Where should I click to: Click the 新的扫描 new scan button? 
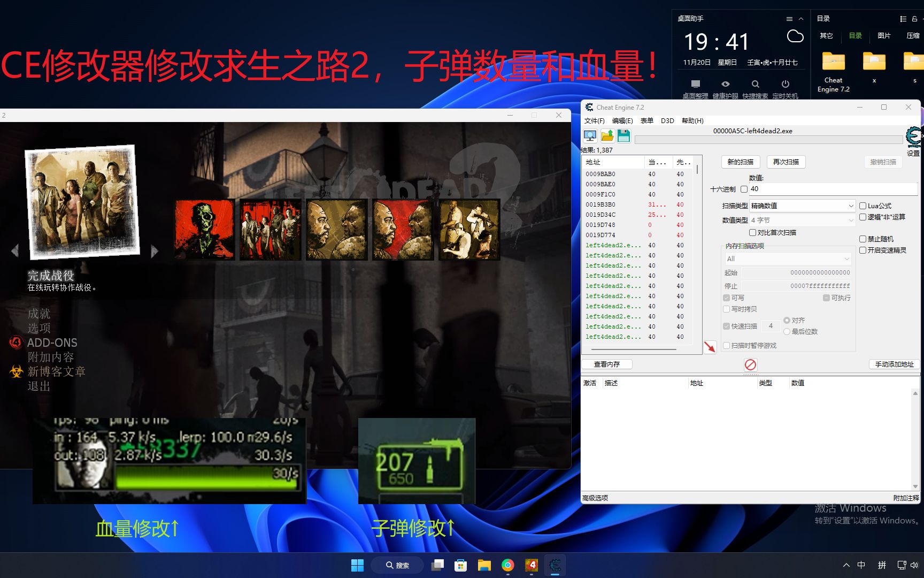[x=740, y=162]
